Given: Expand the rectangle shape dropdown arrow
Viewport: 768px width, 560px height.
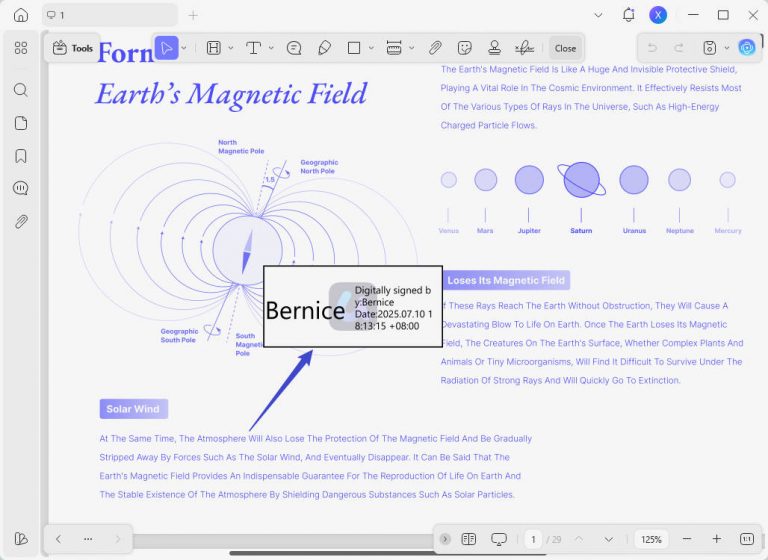Looking at the screenshot, I should tap(371, 48).
